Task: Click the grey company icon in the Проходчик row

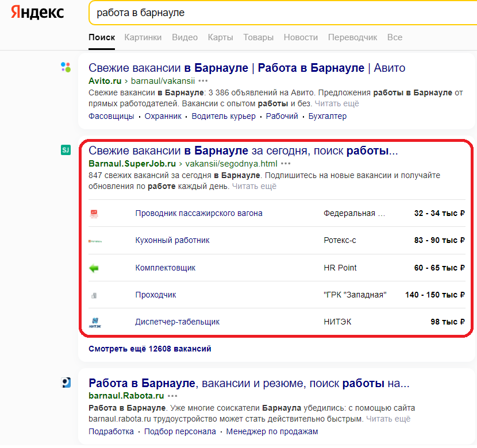Action: [94, 295]
